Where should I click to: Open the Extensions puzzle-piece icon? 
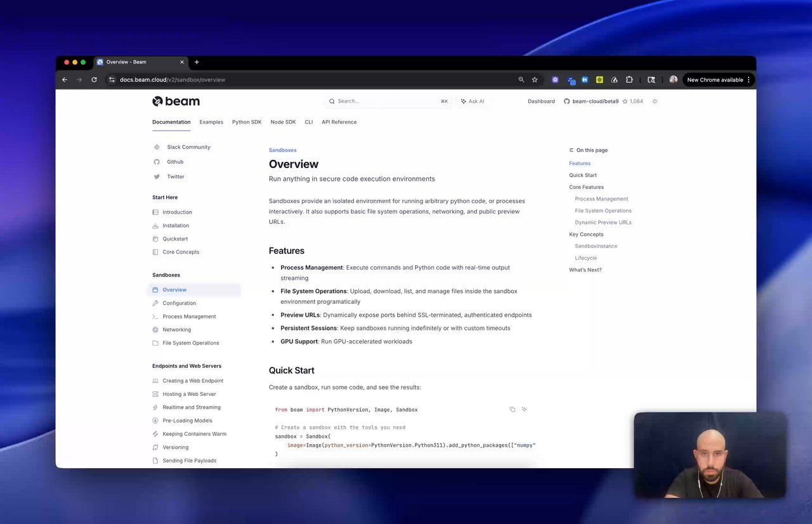[x=629, y=80]
